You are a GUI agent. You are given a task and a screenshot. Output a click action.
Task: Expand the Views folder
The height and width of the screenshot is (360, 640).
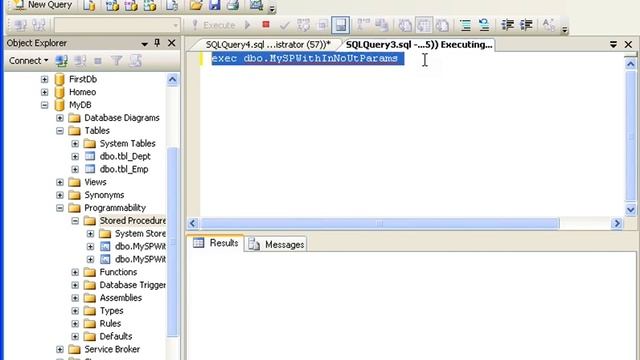[x=60, y=182]
